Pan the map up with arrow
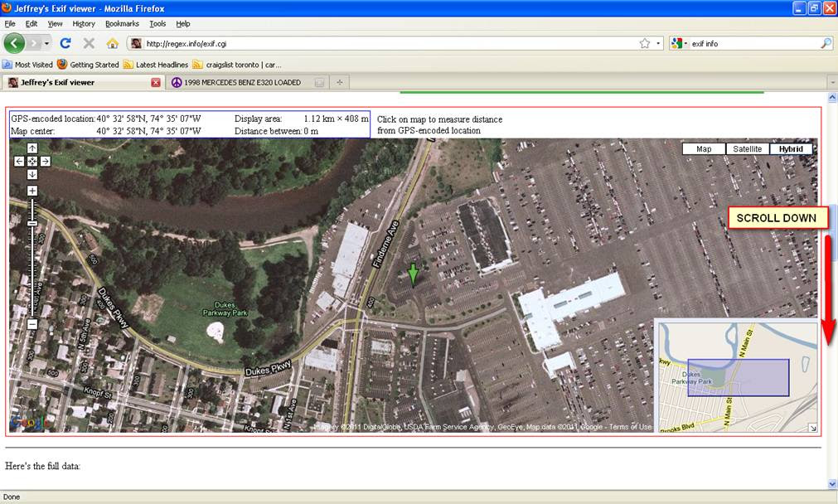The image size is (838, 504). (x=32, y=148)
